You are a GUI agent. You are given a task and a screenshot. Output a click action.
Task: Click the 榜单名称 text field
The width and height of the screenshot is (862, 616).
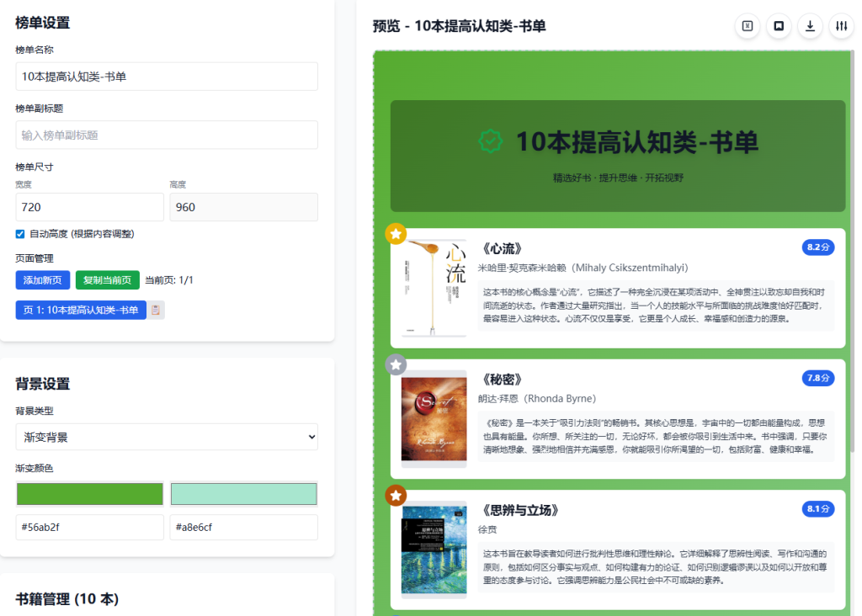click(x=167, y=77)
